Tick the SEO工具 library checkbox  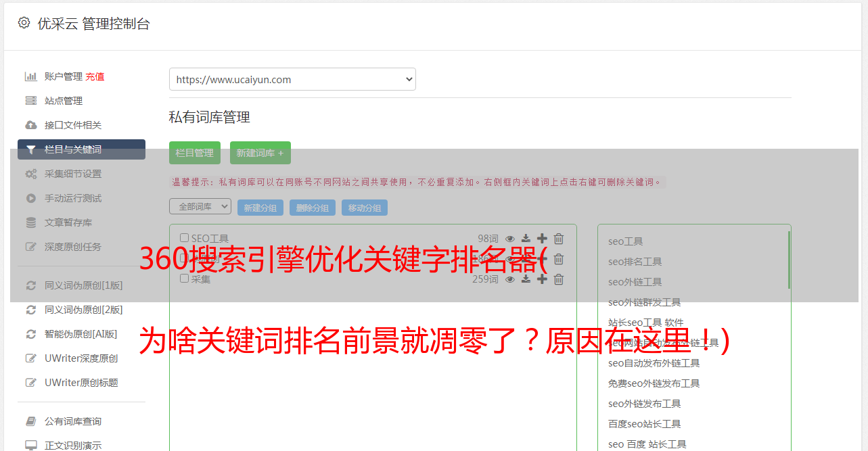point(184,238)
